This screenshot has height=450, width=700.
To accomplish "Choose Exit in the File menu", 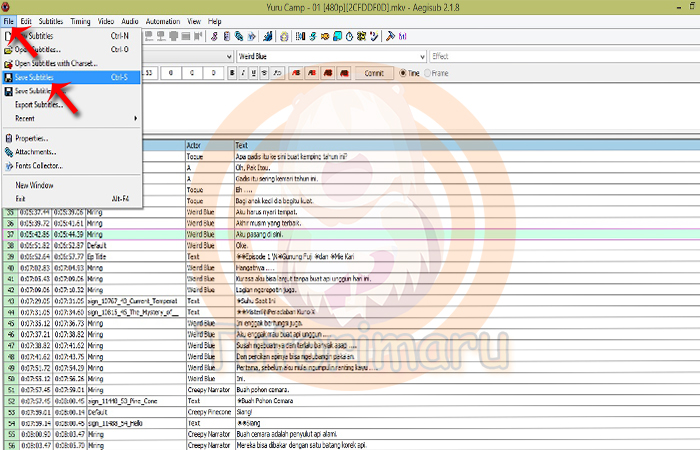I will [71, 199].
